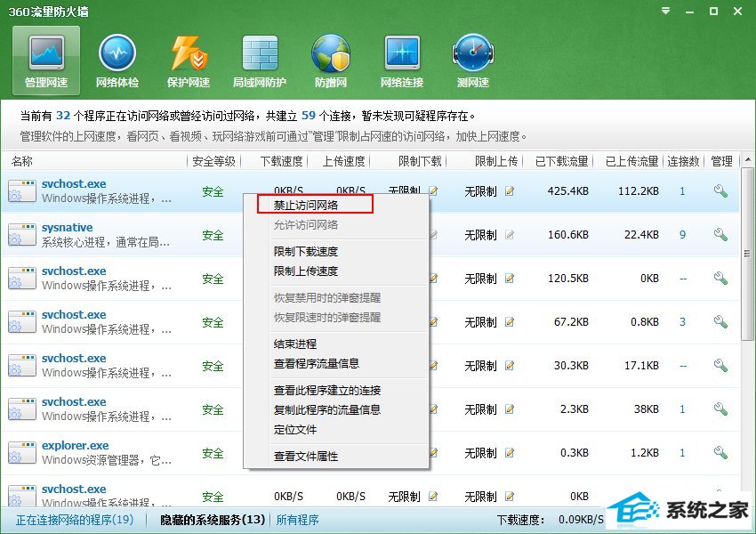Switch to 隐藏的系统服务(13) tab

(213, 520)
